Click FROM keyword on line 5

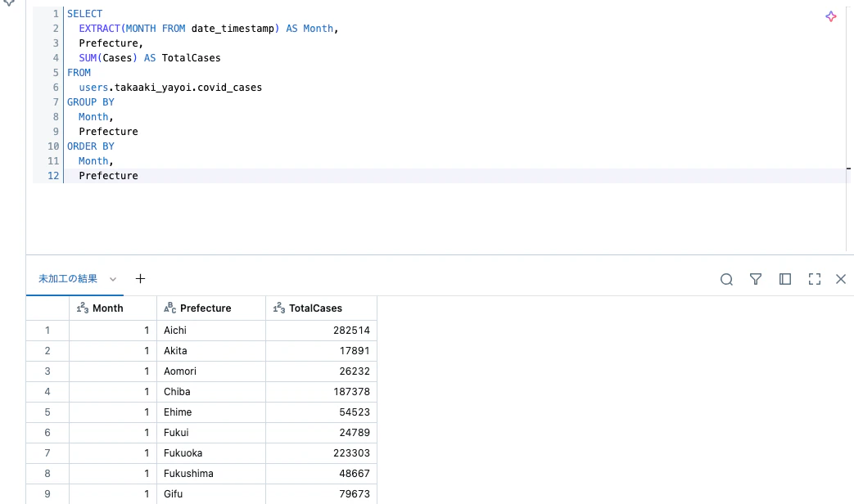coord(79,72)
